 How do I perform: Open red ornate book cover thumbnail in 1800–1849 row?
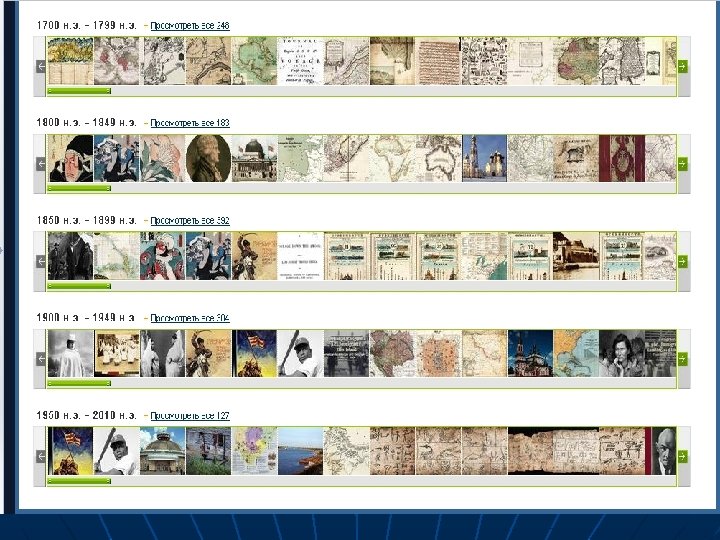click(x=622, y=158)
